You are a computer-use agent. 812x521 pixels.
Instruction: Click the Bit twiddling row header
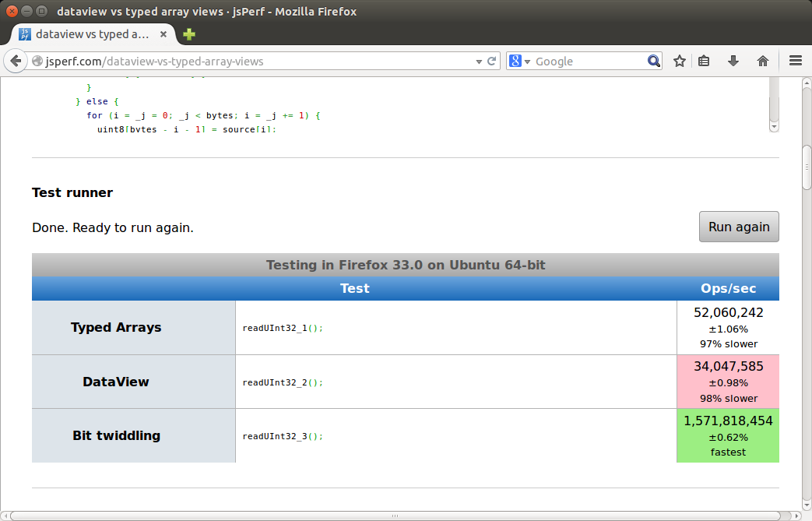tap(134, 435)
